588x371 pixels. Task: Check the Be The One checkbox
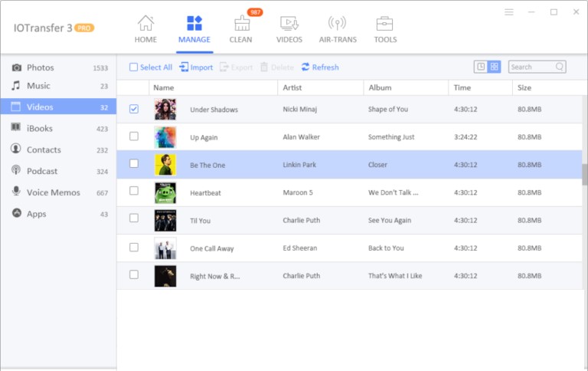click(134, 164)
